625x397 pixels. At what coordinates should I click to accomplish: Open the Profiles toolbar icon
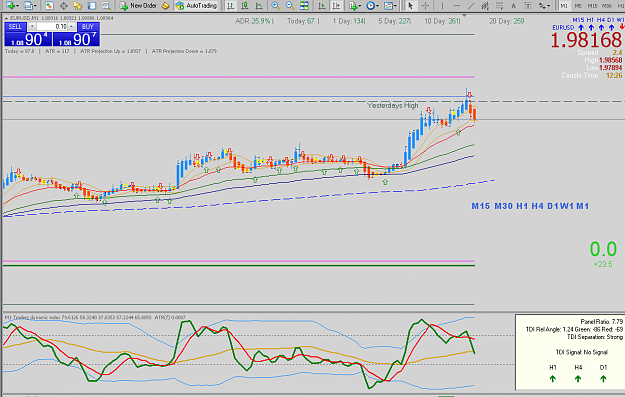point(28,6)
